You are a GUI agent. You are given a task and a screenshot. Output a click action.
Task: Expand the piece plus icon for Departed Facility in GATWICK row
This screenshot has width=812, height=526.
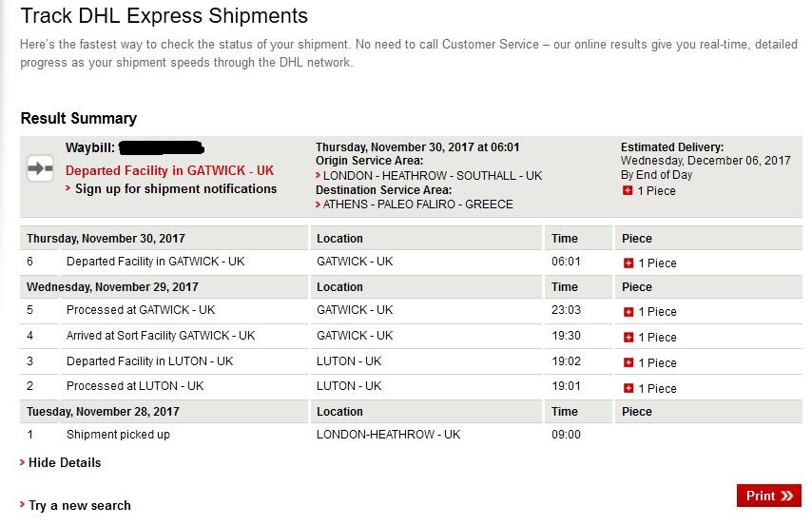628,263
